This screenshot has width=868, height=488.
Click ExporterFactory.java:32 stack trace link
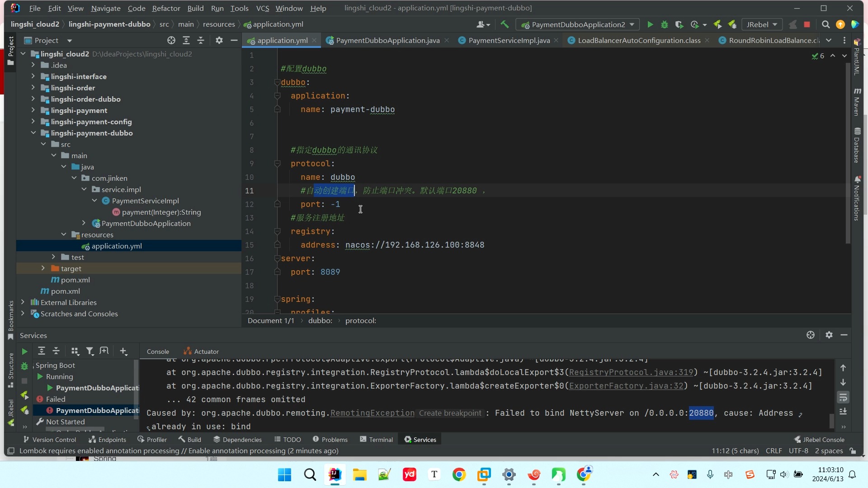pyautogui.click(x=626, y=386)
